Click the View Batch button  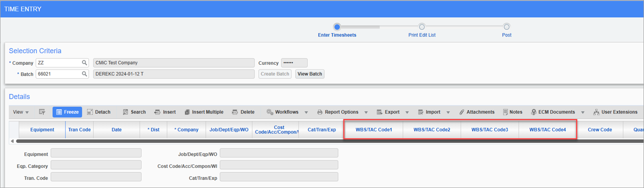pos(310,74)
